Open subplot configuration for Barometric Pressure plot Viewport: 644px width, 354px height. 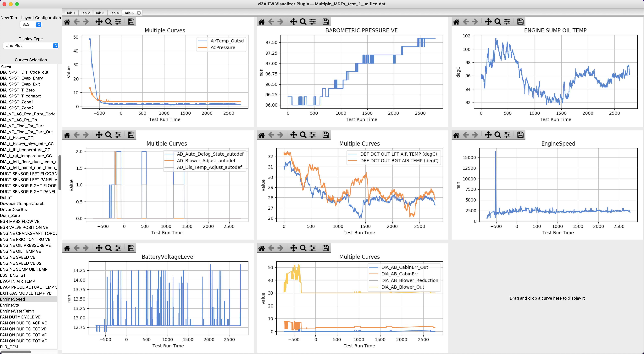(x=313, y=22)
